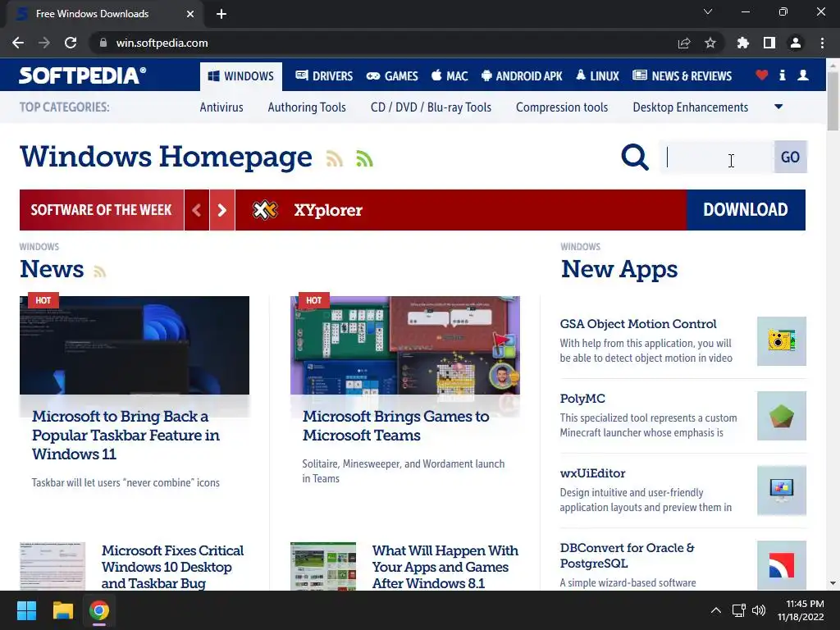
Task: Click the RSS icon next to News heading
Action: tap(99, 271)
